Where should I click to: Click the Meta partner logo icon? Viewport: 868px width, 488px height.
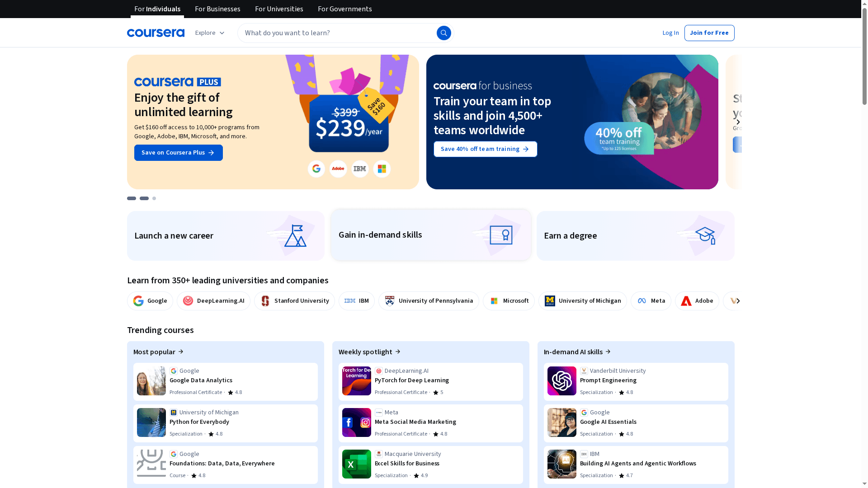point(641,300)
